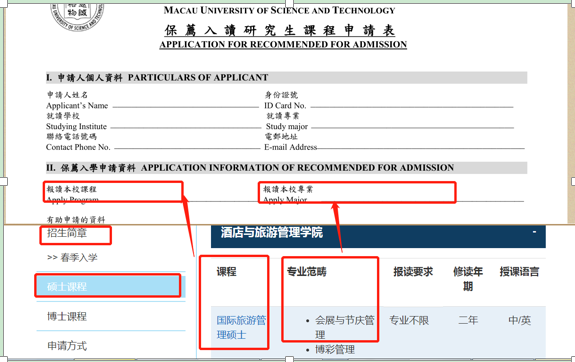Image resolution: width=575 pixels, height=362 pixels.
Task: Click the E-mail Address field line
Action: point(421,148)
